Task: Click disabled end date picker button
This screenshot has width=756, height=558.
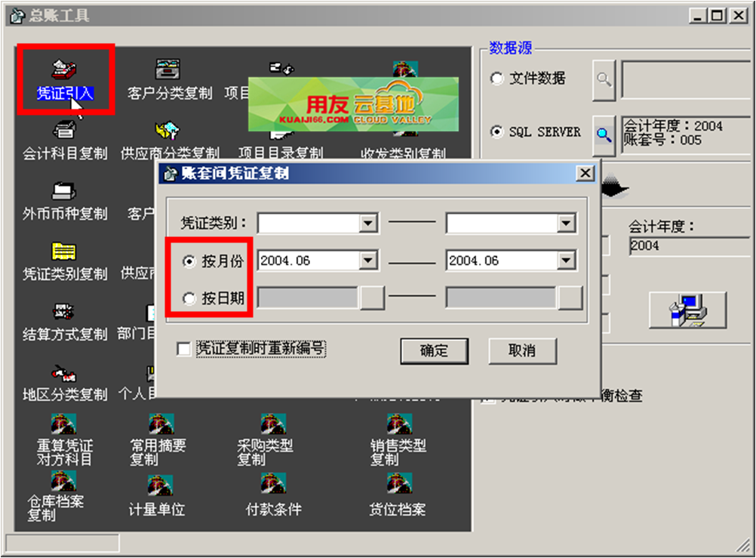Action: [570, 297]
